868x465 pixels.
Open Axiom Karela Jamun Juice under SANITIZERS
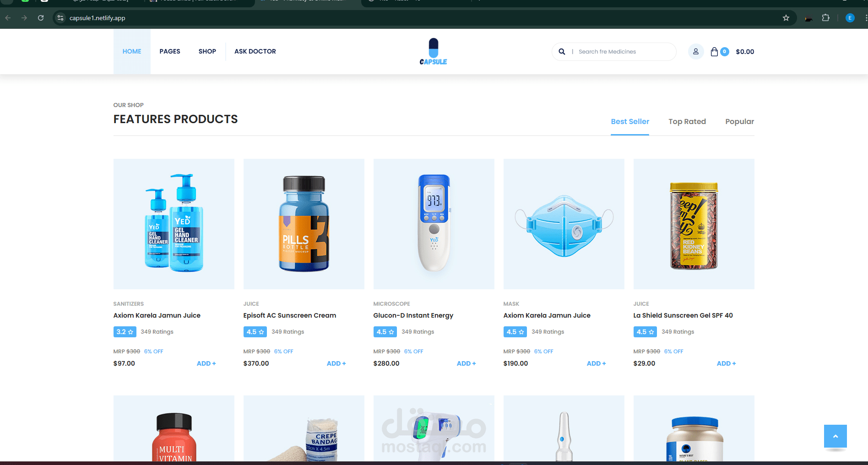coord(157,315)
